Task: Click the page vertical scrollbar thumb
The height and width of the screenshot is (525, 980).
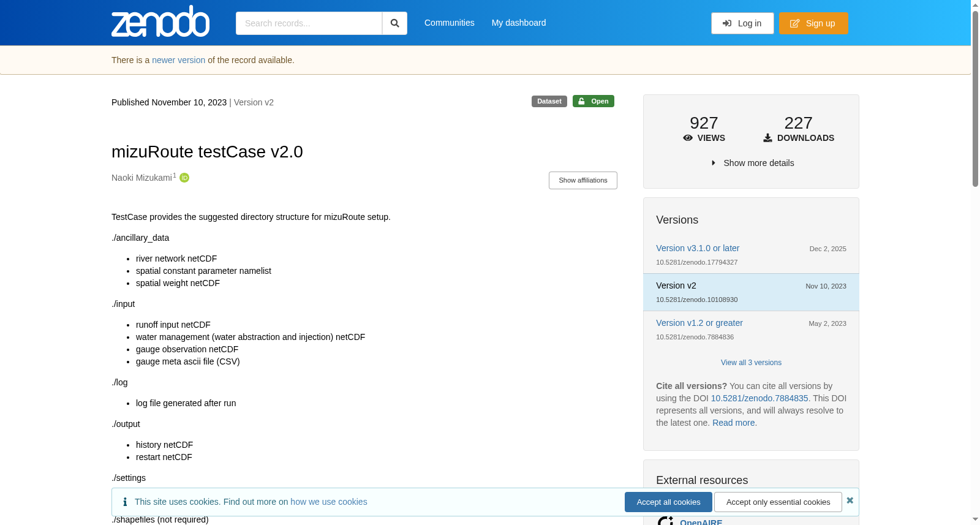Action: click(975, 98)
